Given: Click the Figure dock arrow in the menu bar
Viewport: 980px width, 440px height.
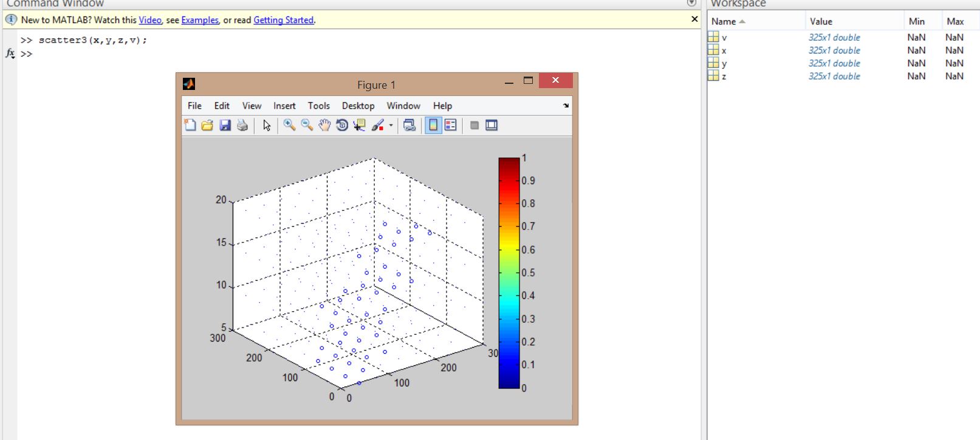Looking at the screenshot, I should (566, 106).
